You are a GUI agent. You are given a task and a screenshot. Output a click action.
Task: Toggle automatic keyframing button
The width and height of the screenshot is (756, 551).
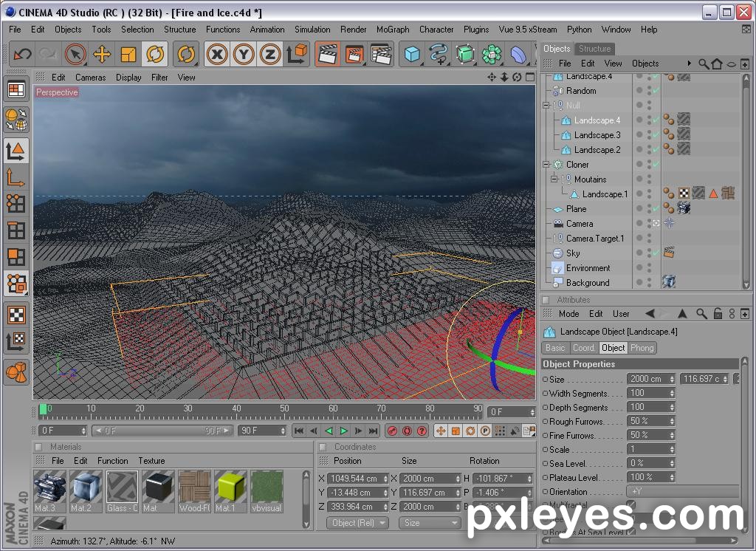(408, 431)
